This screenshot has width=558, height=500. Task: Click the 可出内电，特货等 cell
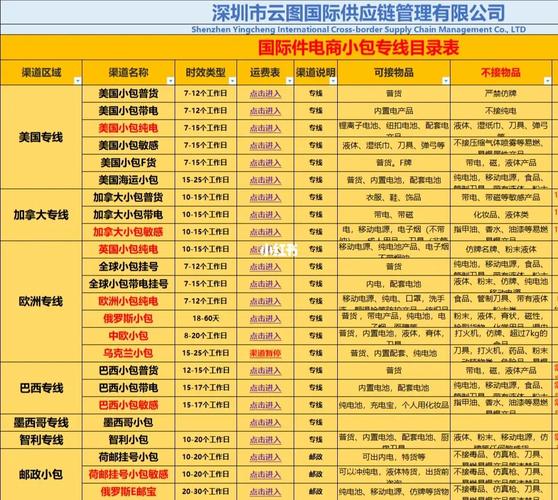coord(394,457)
